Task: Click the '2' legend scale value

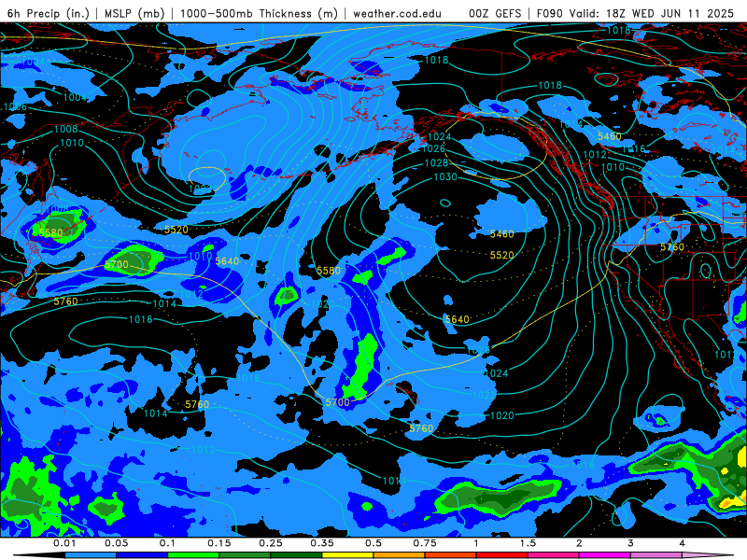Action: 579,543
